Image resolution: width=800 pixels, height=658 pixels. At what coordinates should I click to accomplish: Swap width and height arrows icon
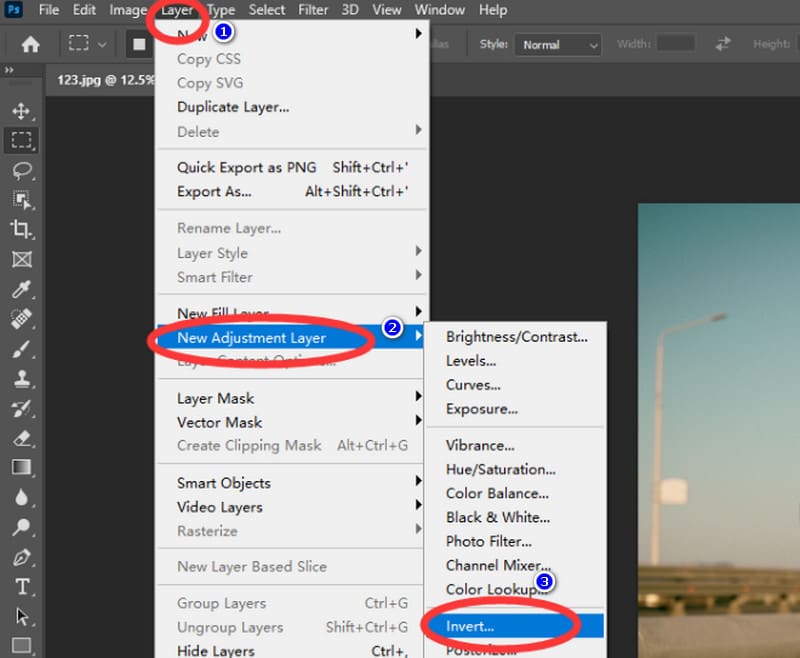(x=722, y=44)
